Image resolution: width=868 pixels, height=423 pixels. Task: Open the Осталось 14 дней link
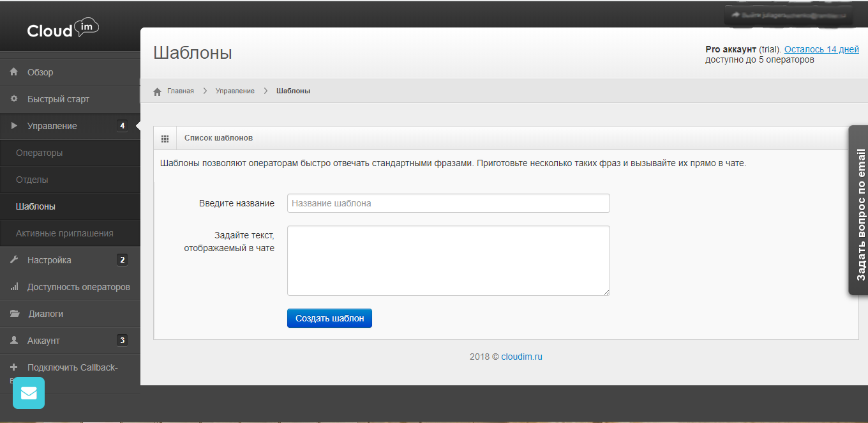click(821, 49)
